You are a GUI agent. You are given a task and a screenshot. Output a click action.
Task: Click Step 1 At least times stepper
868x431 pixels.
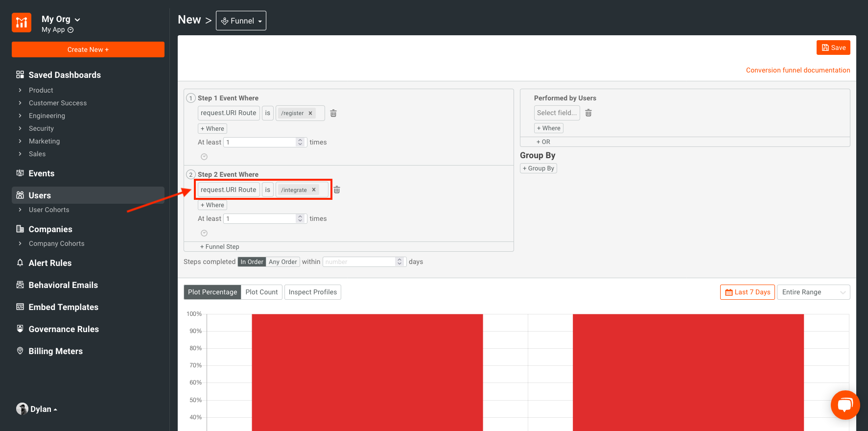(x=300, y=142)
